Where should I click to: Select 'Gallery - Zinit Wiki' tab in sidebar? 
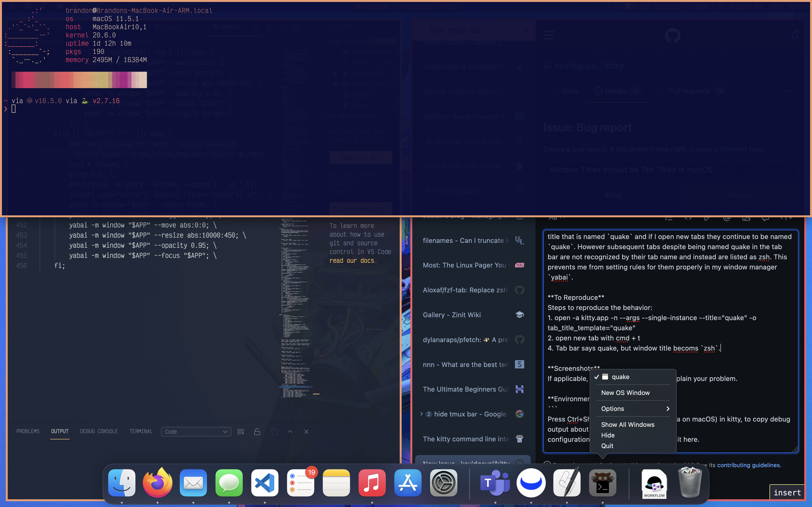pos(452,315)
